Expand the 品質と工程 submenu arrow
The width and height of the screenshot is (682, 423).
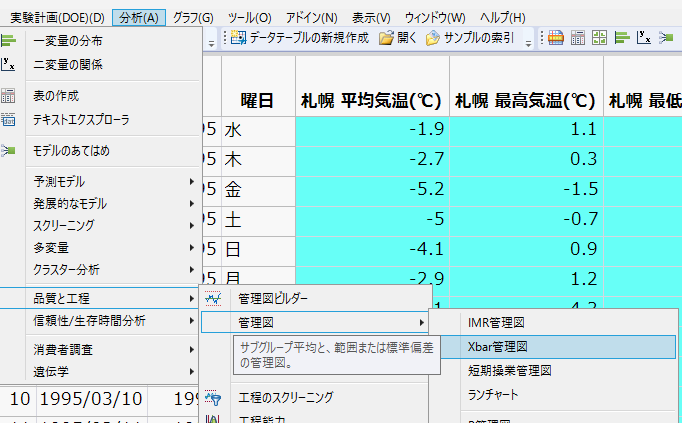click(191, 298)
